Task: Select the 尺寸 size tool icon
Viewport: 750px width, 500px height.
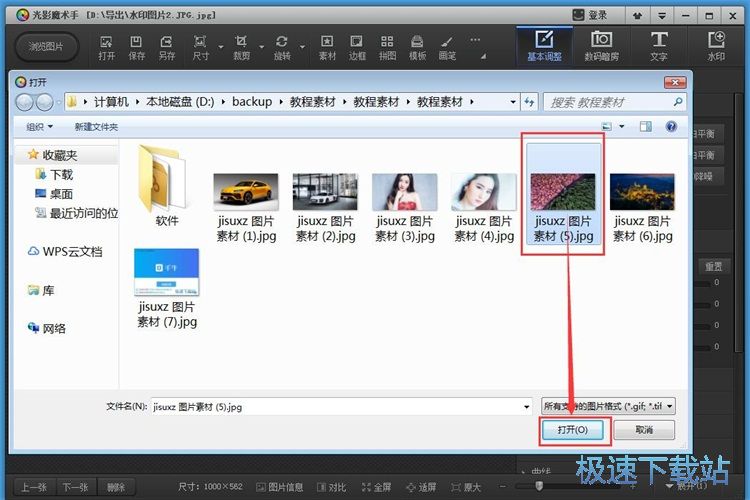Action: point(200,48)
